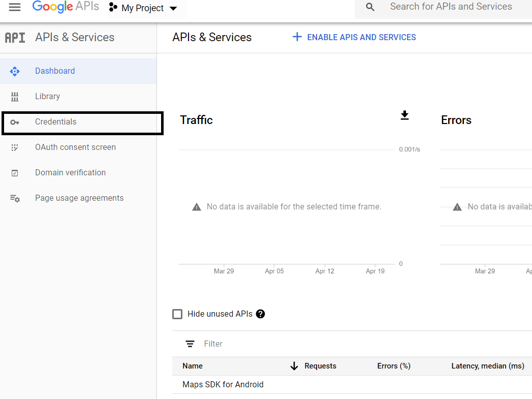The width and height of the screenshot is (532, 399).
Task: Click the Apr 12 label on the Traffic chart
Action: point(325,271)
